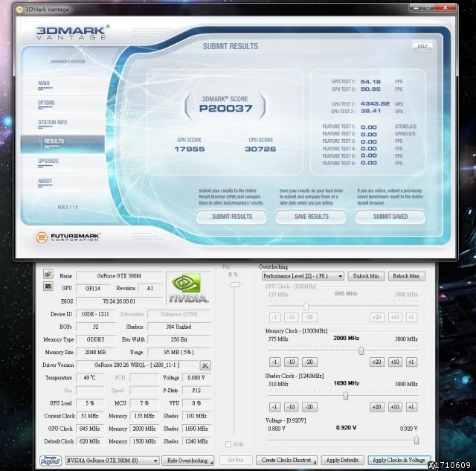Click the CPU score value 30726

pyautogui.click(x=260, y=149)
